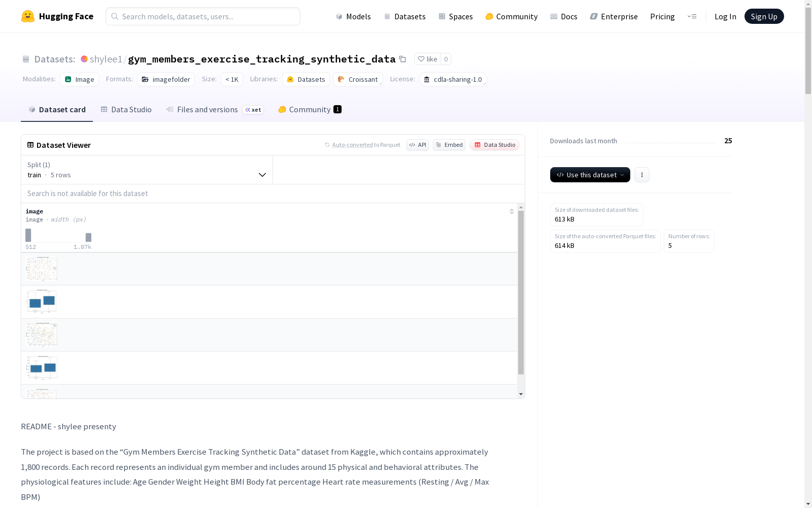
Task: Click the dataset name gym_members_exercise_tracking_synthetic_data
Action: click(x=262, y=59)
